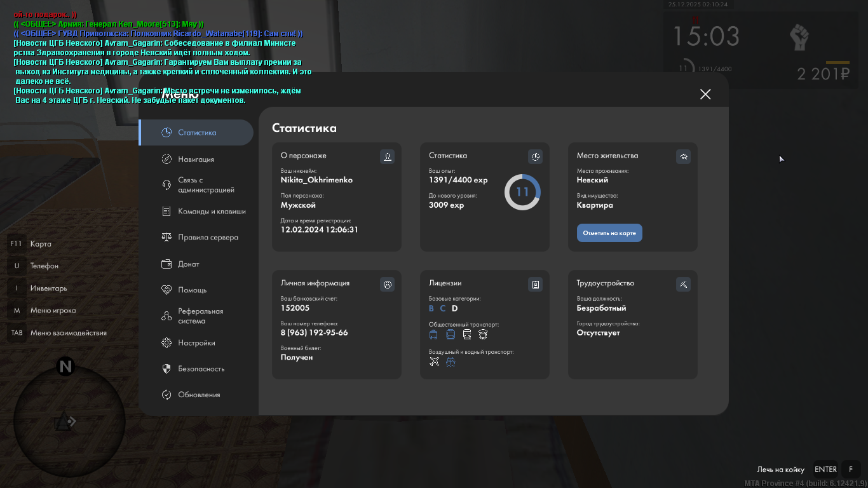Select the ship license icon
This screenshot has height=488, width=868.
tap(451, 362)
